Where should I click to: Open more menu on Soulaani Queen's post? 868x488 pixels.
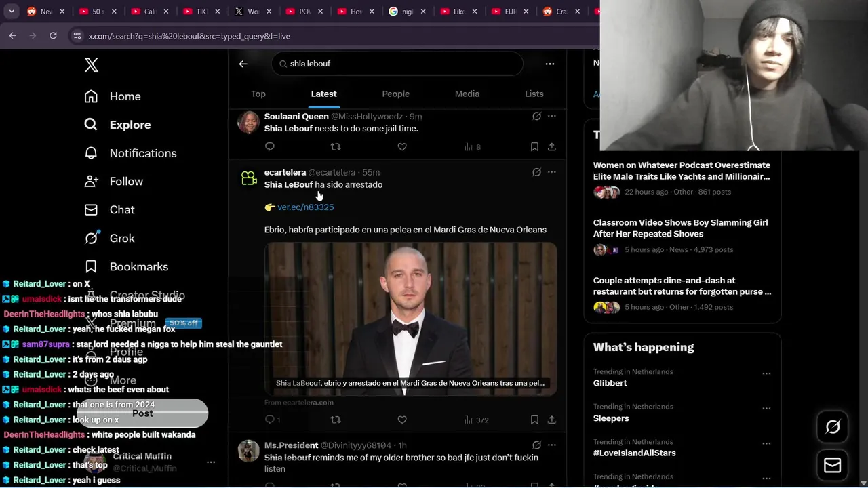click(x=552, y=116)
